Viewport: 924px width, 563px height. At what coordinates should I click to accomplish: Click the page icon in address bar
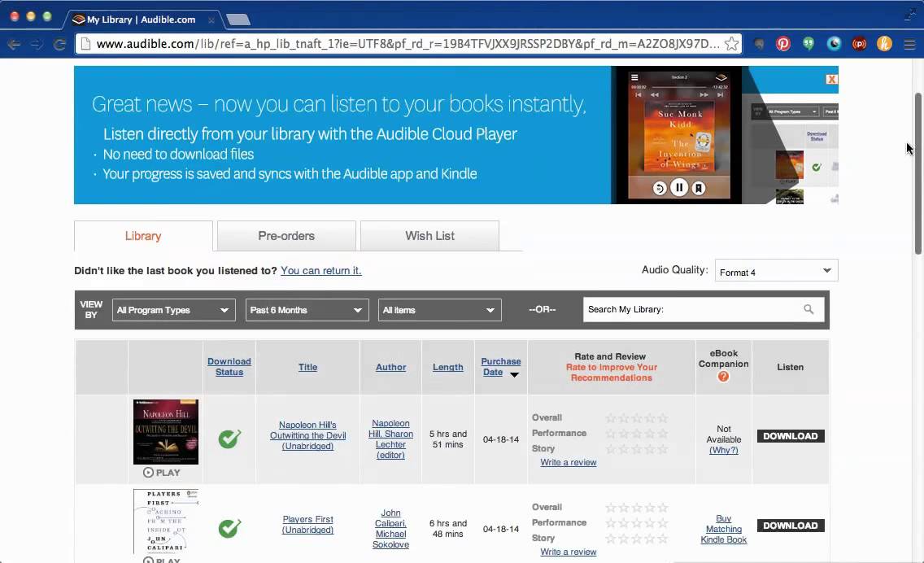click(86, 44)
